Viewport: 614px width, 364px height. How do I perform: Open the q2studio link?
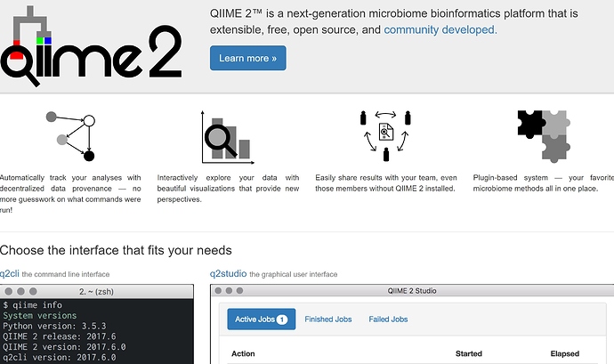(x=229, y=273)
